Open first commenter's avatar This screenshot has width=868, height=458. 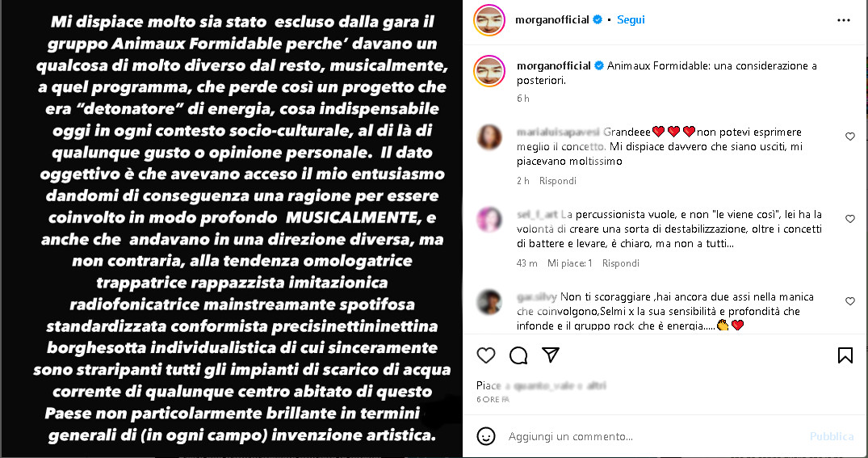click(489, 137)
